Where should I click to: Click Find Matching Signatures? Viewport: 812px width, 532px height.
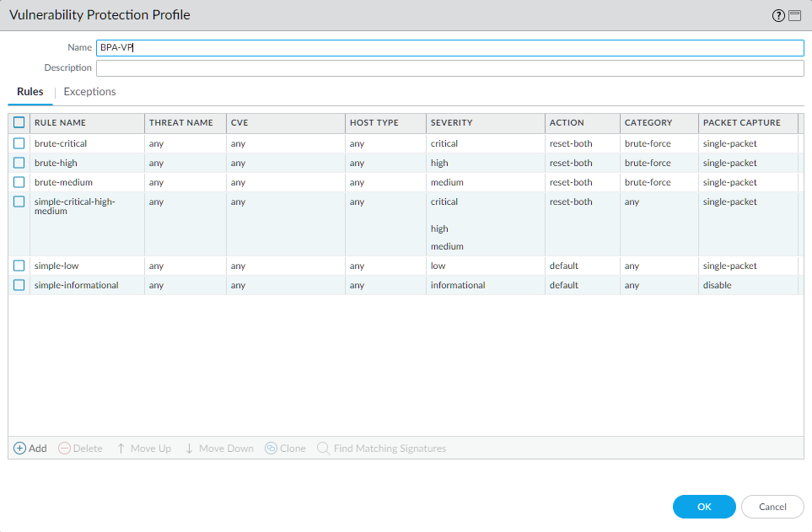point(382,448)
